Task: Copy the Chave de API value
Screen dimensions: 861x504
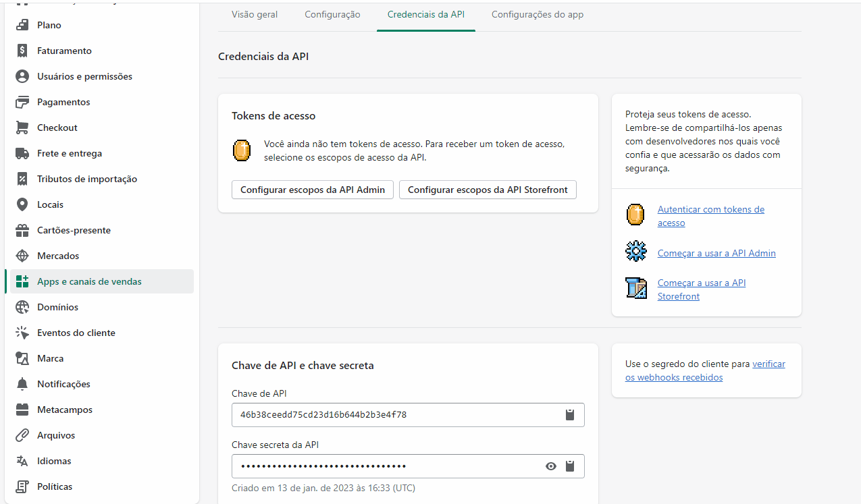Action: (570, 415)
